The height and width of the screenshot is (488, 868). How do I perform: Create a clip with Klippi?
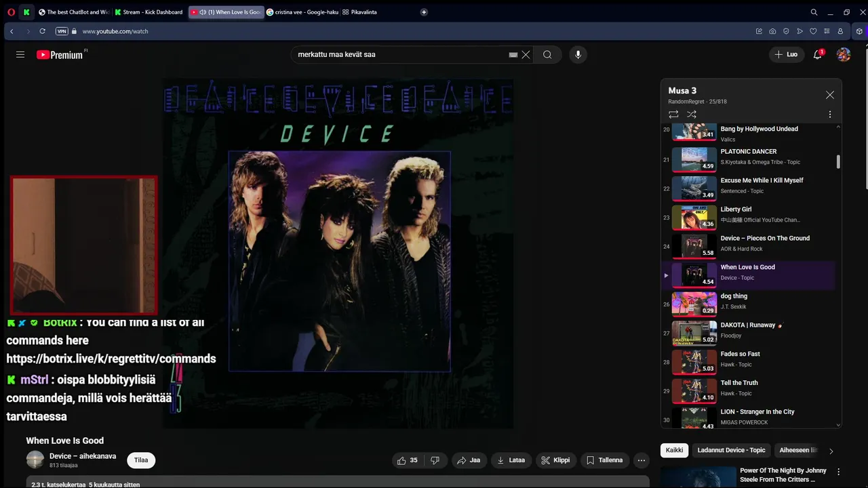[x=555, y=460]
